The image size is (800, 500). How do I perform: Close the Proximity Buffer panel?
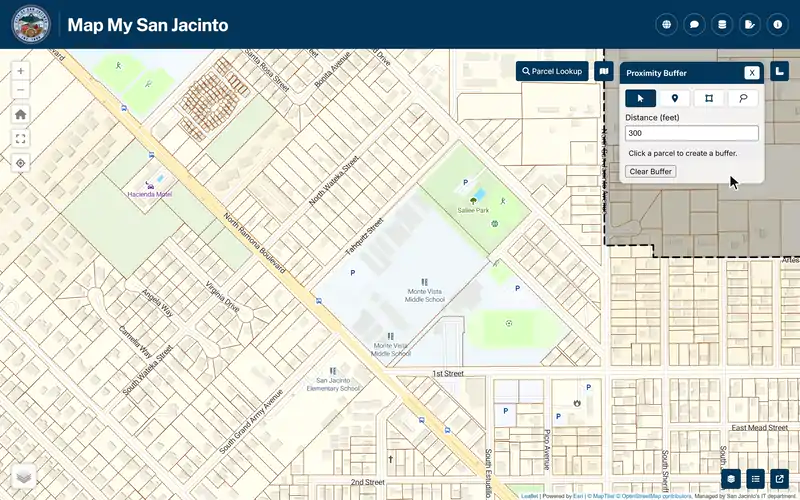click(752, 73)
